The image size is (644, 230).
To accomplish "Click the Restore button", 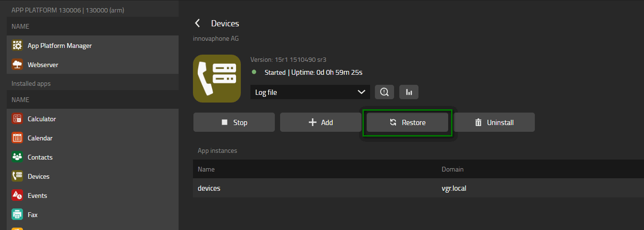I will click(407, 122).
